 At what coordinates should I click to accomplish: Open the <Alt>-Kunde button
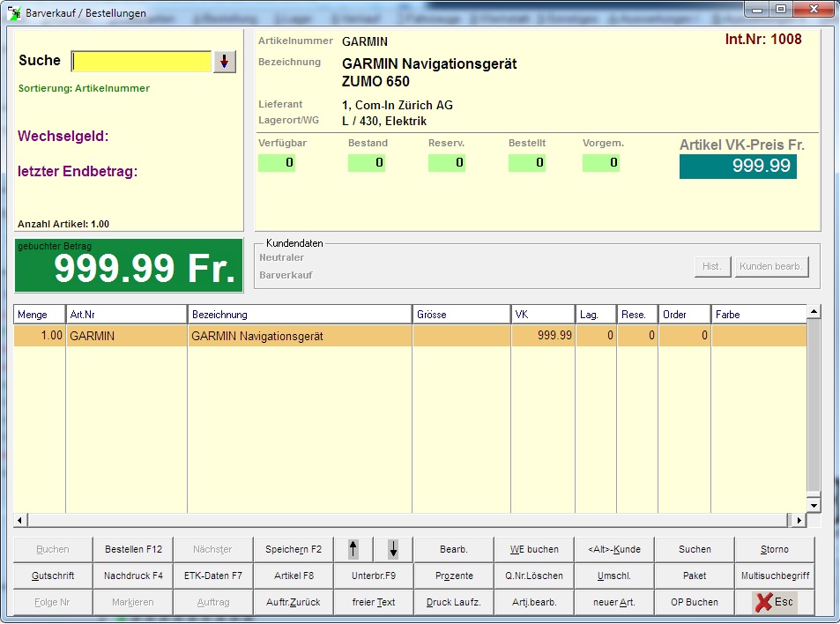614,549
